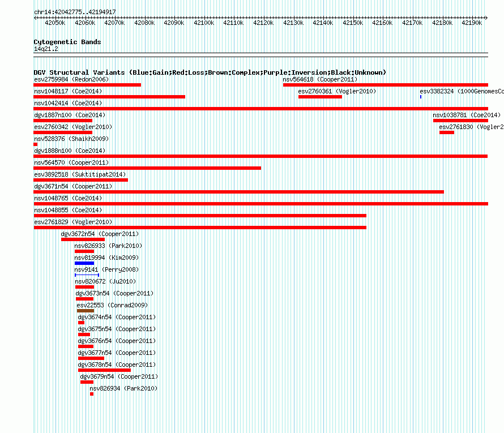504x433 pixels.
Task: Click the 42190k ruler tick label
Action: click(x=472, y=23)
